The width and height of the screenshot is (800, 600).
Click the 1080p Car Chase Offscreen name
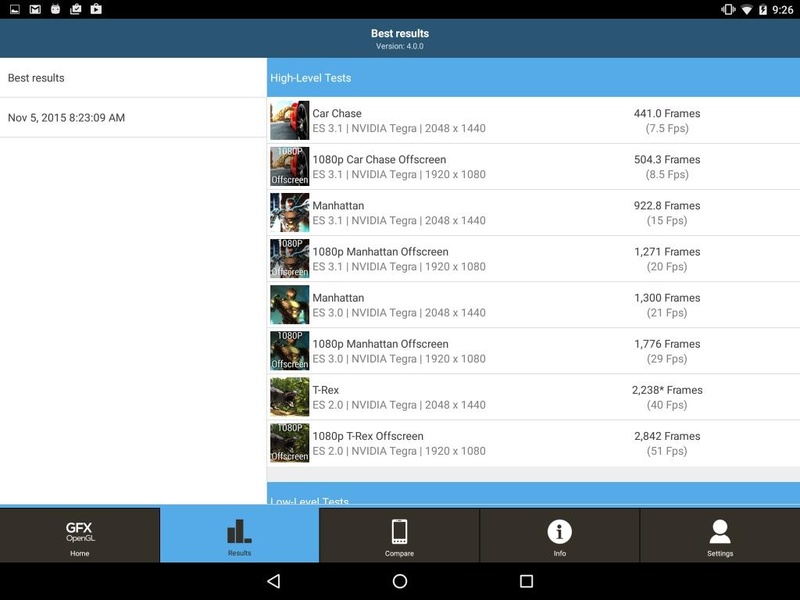pos(379,160)
